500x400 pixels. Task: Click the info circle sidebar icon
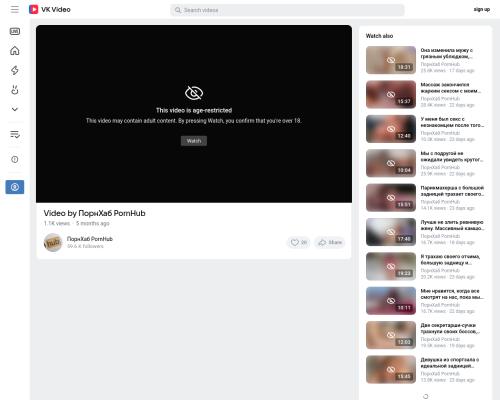[15, 159]
